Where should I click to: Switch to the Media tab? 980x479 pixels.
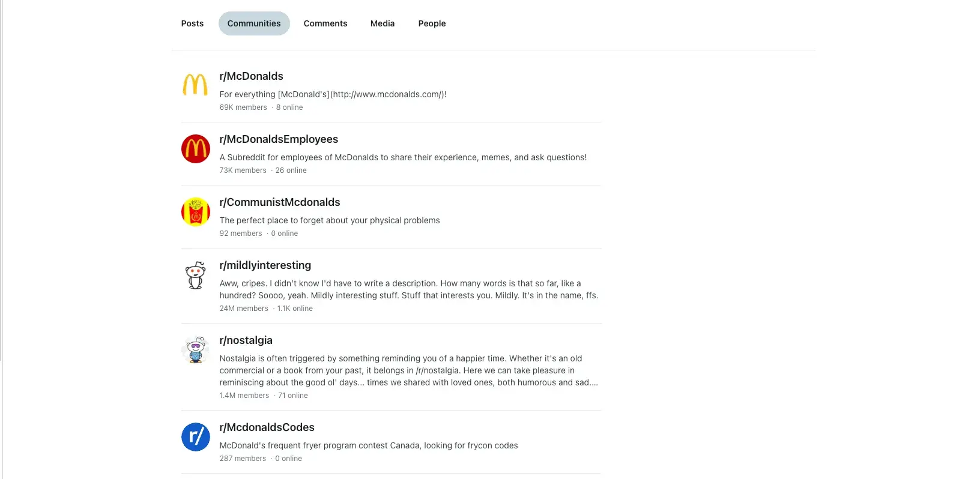(383, 23)
